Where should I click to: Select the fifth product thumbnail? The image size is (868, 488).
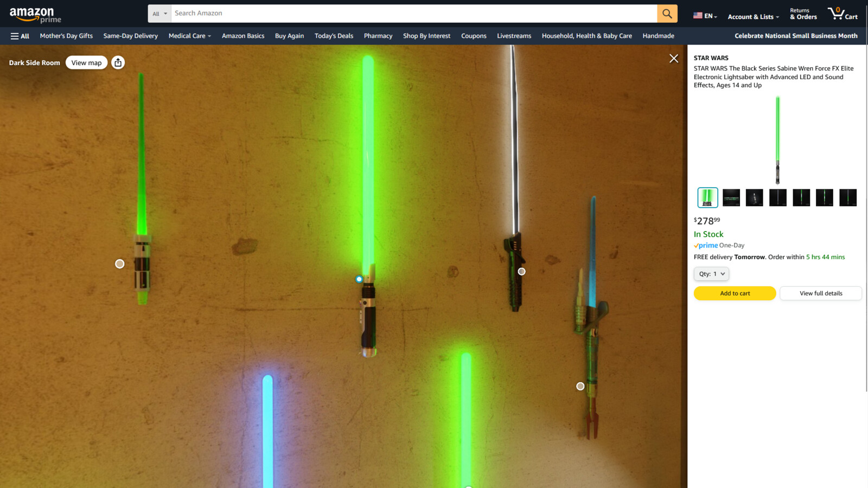point(801,198)
